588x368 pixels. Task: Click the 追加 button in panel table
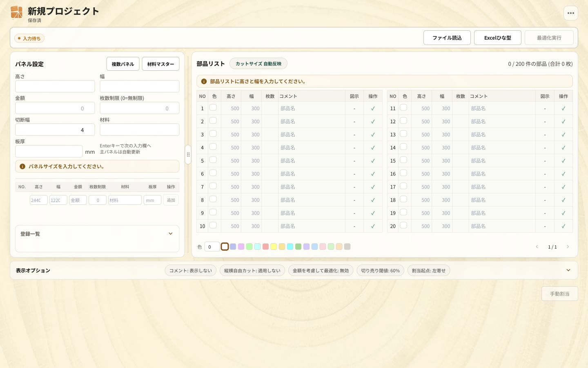coord(171,200)
